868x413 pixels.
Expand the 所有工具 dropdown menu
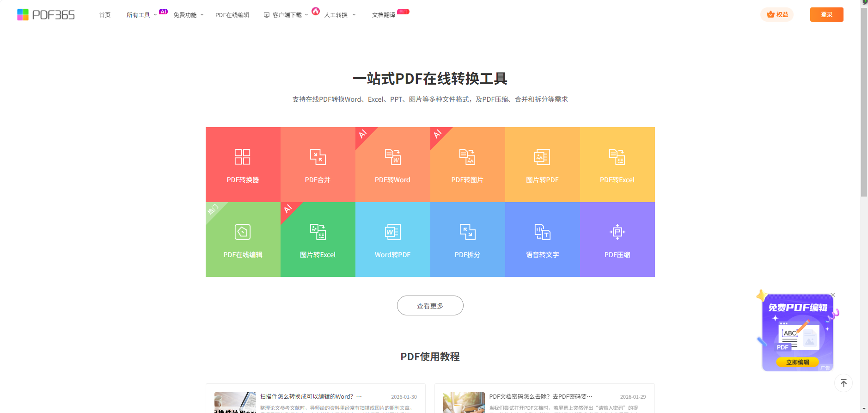point(141,15)
